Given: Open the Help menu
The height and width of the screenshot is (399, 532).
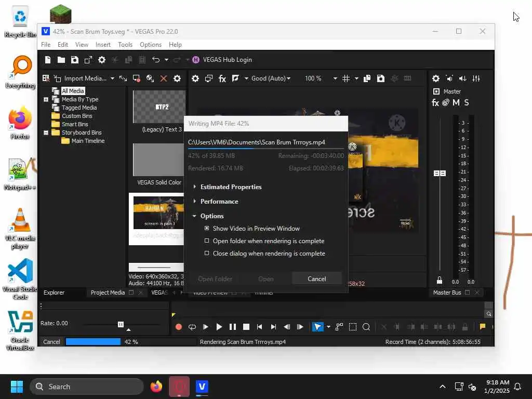Looking at the screenshot, I should pos(176,45).
